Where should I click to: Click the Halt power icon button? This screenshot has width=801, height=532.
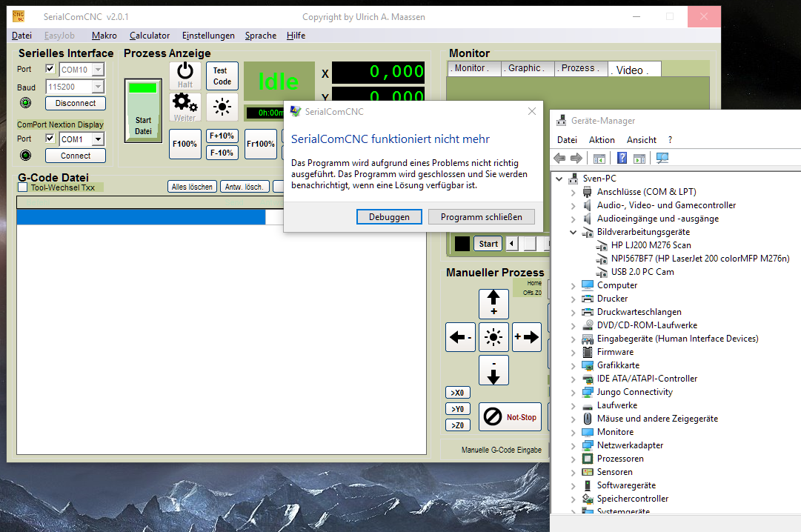(185, 76)
